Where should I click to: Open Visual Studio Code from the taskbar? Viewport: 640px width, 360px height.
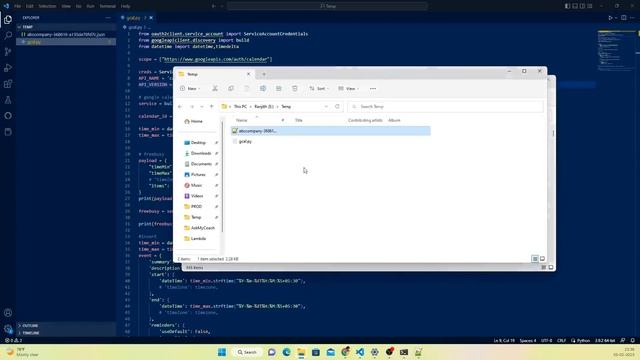click(360, 352)
